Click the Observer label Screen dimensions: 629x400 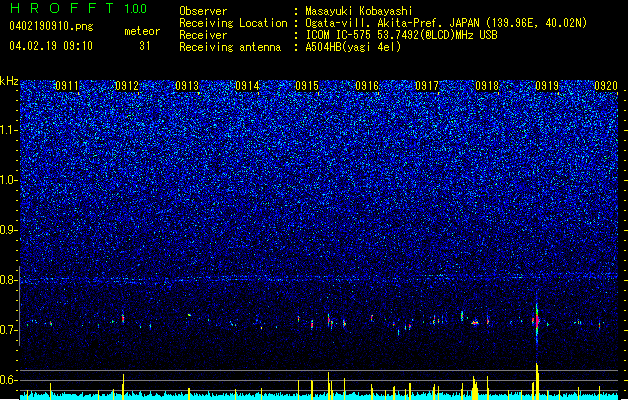tap(203, 11)
